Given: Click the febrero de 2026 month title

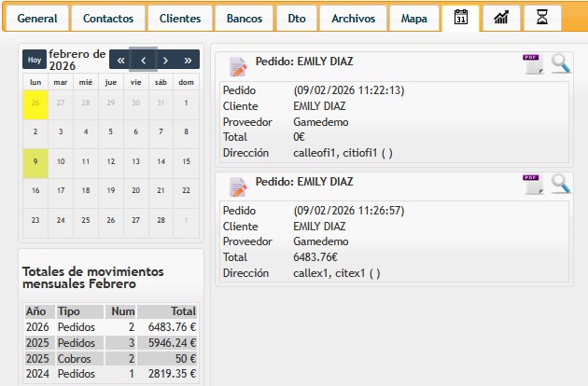Looking at the screenshot, I should point(77,60).
